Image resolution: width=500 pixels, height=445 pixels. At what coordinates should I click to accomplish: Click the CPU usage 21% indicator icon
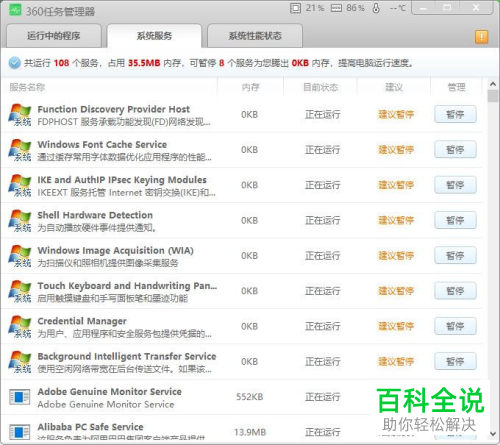(295, 8)
